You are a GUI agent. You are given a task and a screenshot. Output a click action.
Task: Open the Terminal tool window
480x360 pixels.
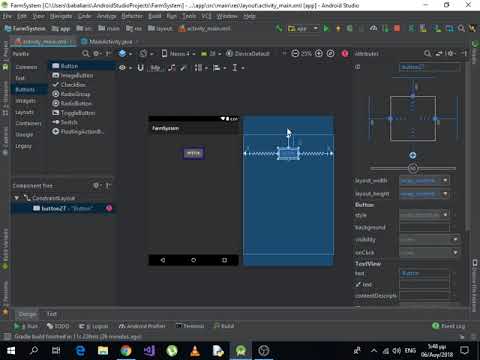pyautogui.click(x=190, y=326)
